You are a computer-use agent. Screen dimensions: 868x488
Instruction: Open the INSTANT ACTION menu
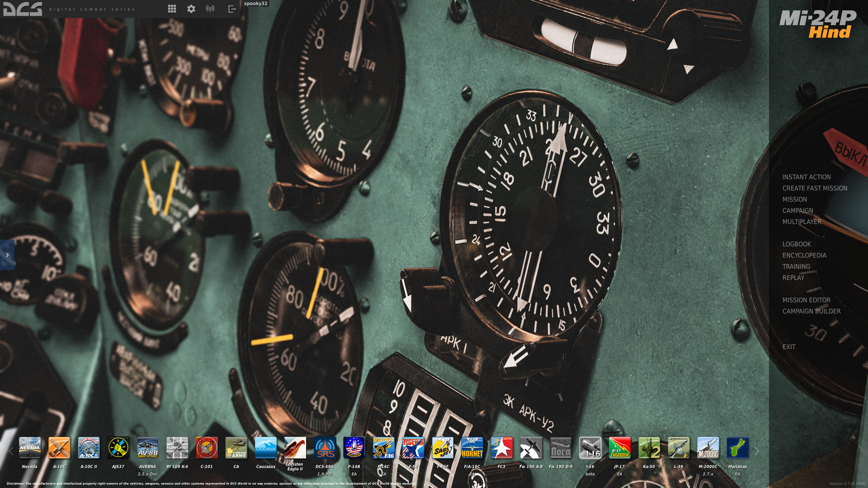[806, 177]
